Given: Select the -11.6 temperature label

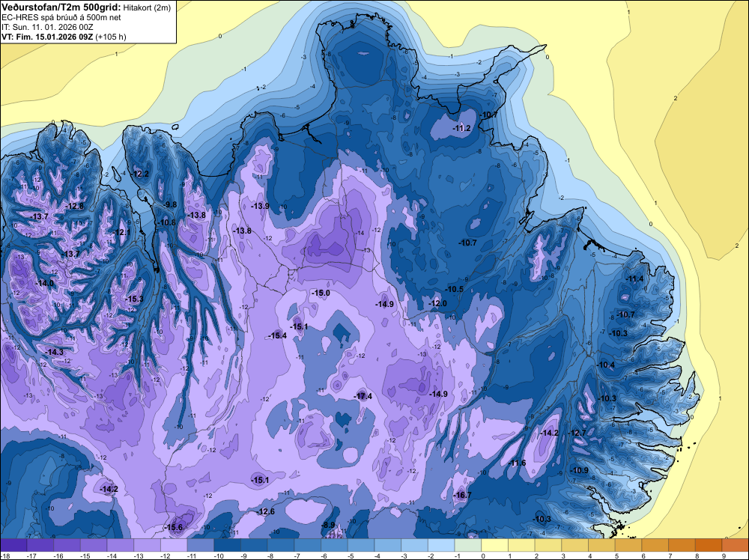Looking at the screenshot, I should [x=517, y=463].
